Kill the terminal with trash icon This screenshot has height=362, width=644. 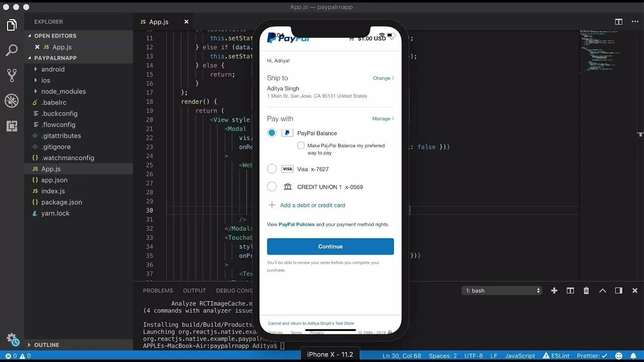586,291
